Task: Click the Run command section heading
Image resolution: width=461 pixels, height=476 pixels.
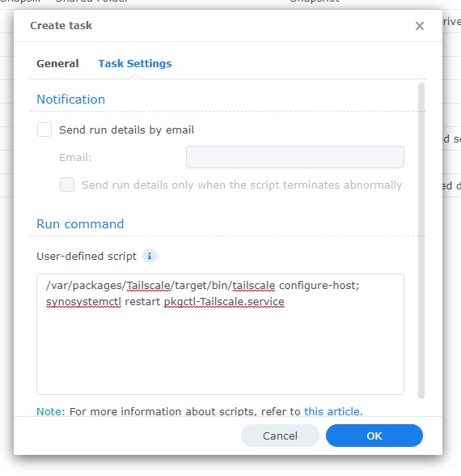Action: click(80, 224)
